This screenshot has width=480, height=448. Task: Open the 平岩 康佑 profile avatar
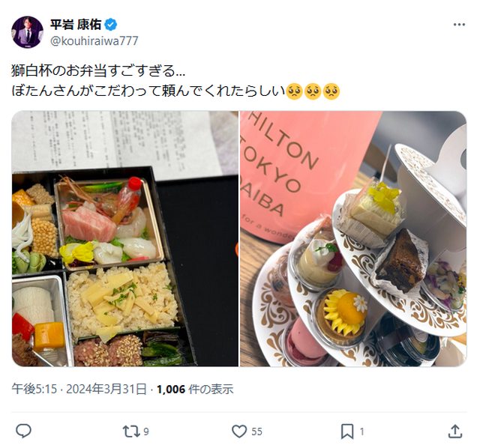(x=27, y=32)
